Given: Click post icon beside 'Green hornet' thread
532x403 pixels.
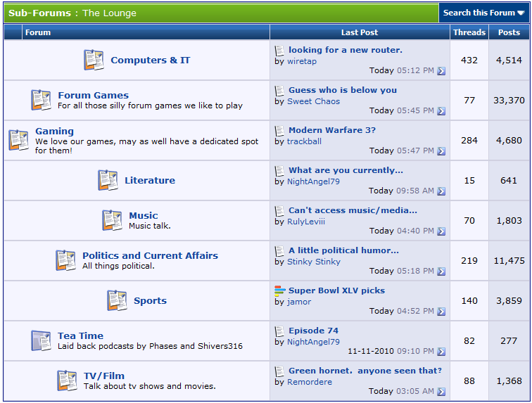Looking at the screenshot, I should tap(279, 371).
